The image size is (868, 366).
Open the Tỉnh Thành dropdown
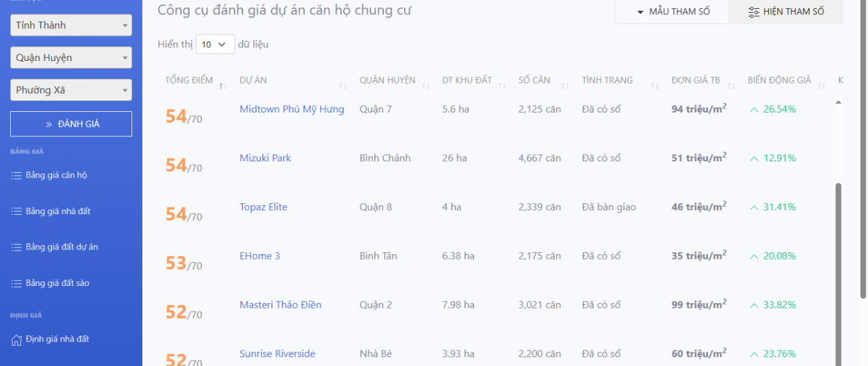71,25
